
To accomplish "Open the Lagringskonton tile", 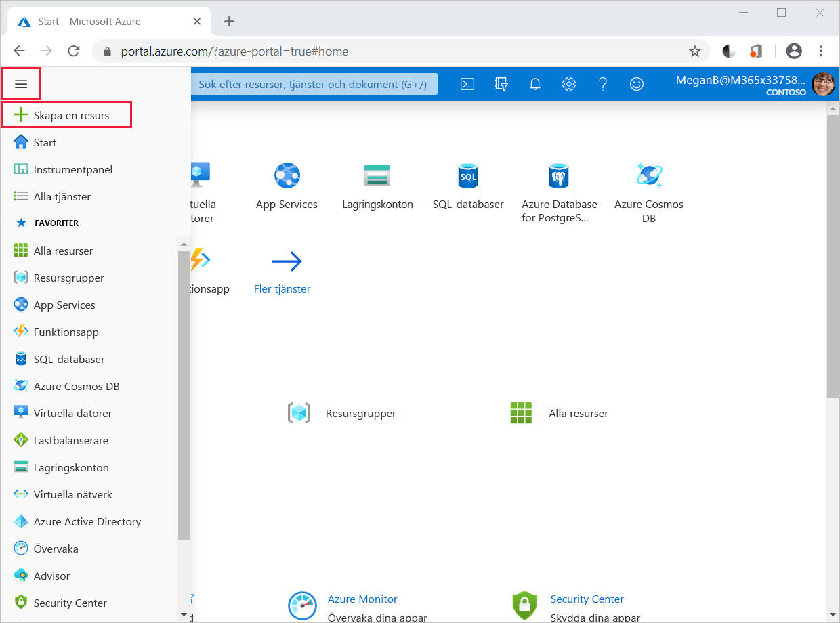I will (x=377, y=186).
